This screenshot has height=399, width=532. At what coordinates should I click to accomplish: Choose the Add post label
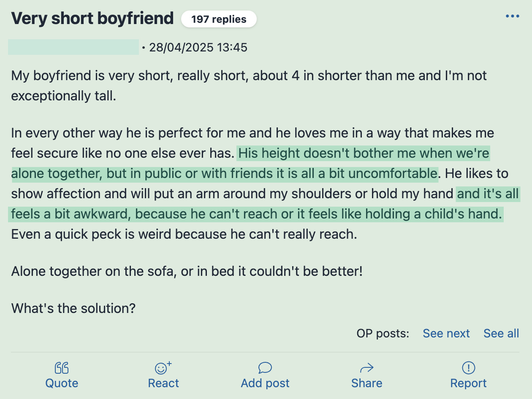click(x=265, y=383)
